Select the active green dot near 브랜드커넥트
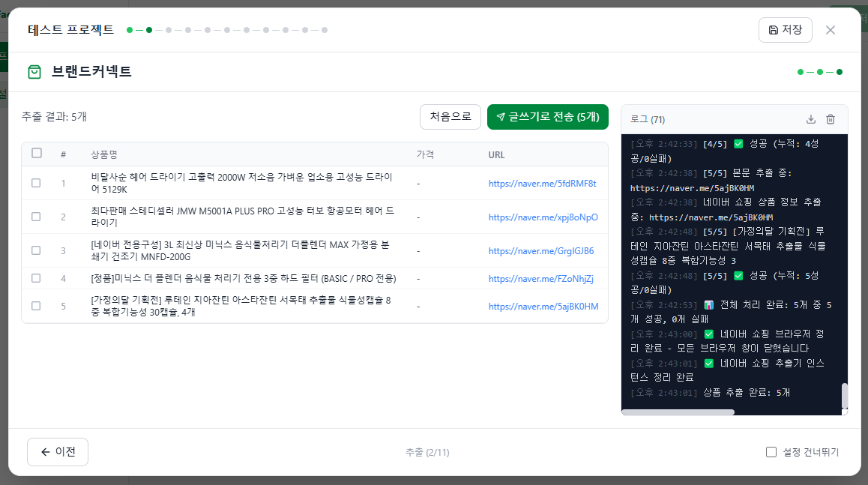The height and width of the screenshot is (485, 868). tap(840, 72)
